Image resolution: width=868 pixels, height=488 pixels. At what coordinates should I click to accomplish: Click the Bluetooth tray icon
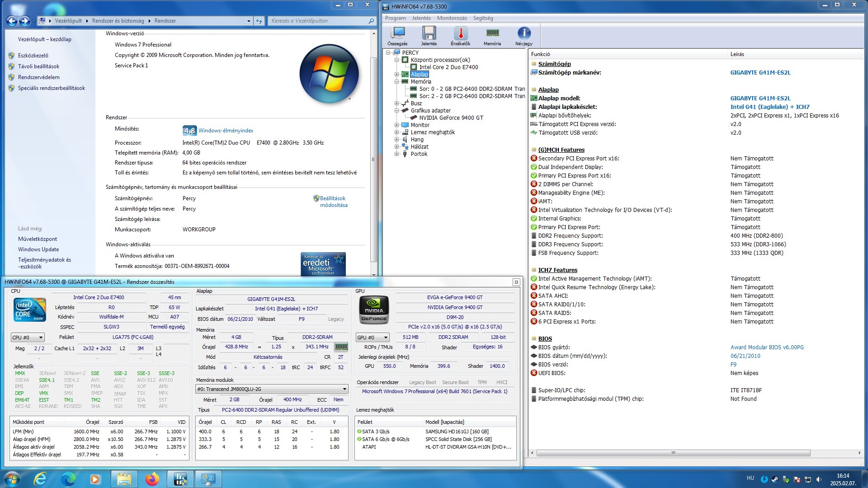[764, 479]
